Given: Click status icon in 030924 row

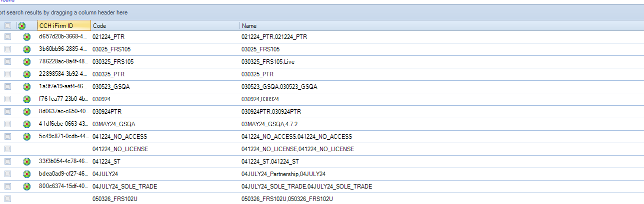Looking at the screenshot, I should [26, 99].
